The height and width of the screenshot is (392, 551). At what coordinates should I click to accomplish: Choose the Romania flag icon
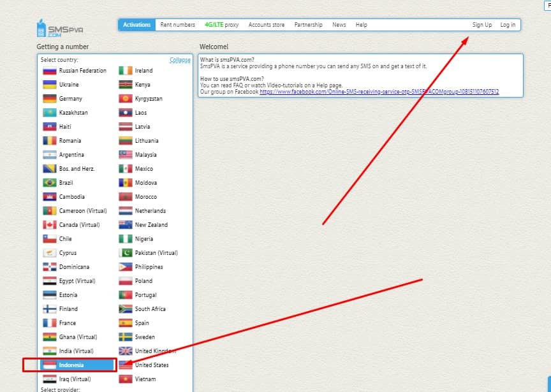pyautogui.click(x=50, y=141)
